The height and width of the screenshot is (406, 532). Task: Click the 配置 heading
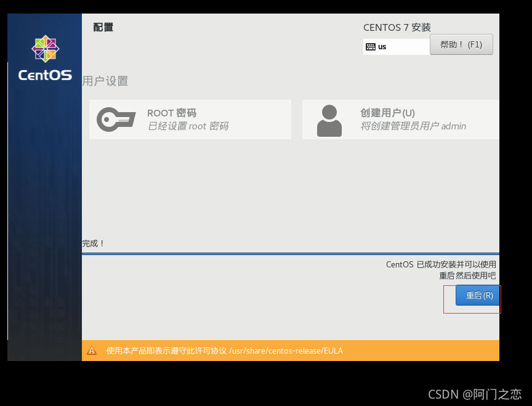[x=103, y=27]
